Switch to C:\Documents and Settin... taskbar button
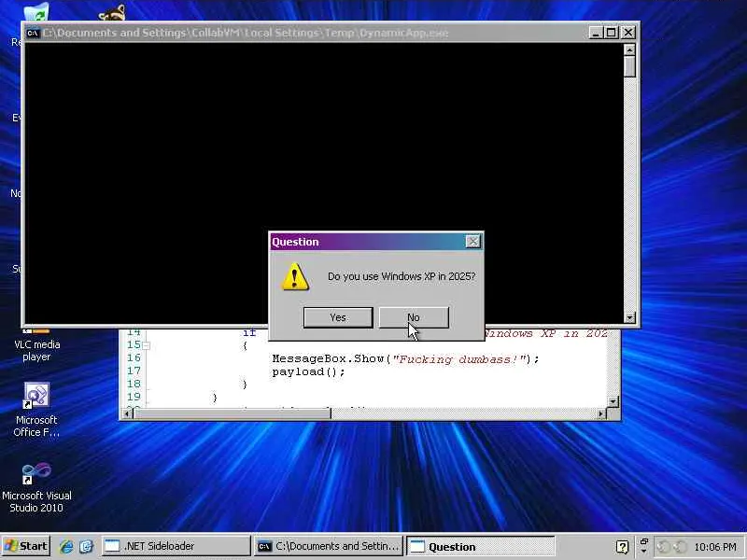The width and height of the screenshot is (747, 560). [329, 546]
